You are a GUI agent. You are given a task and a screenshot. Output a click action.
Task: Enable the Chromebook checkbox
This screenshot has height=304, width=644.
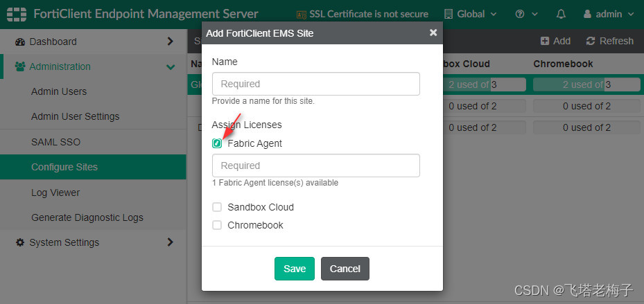pyautogui.click(x=217, y=225)
